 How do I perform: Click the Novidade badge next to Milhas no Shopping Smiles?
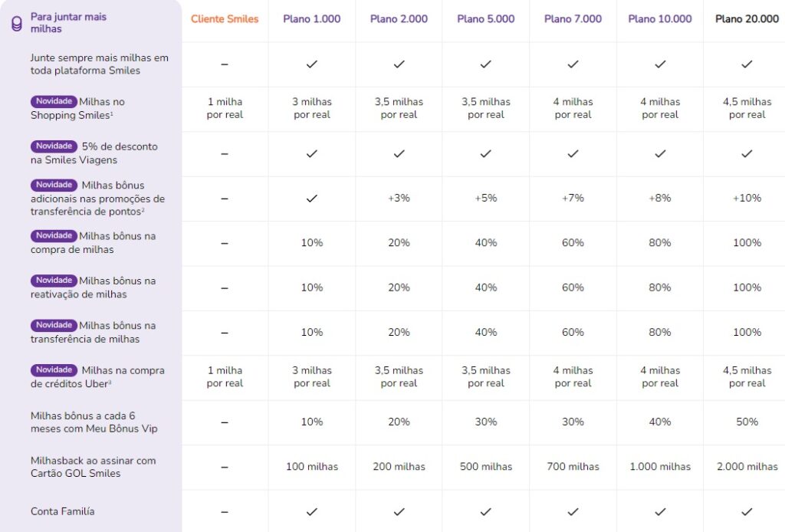(54, 101)
